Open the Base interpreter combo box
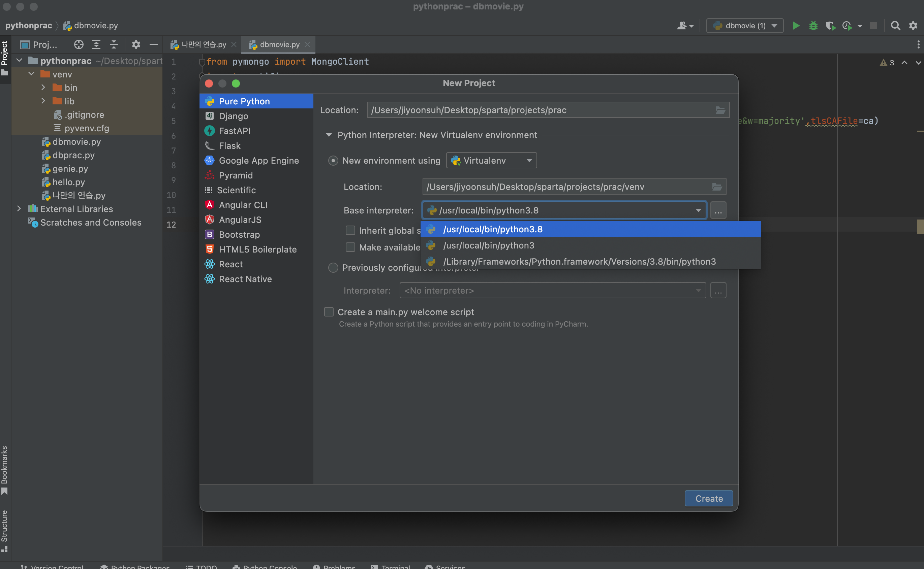Screen dimensions: 924x569 click(564, 210)
